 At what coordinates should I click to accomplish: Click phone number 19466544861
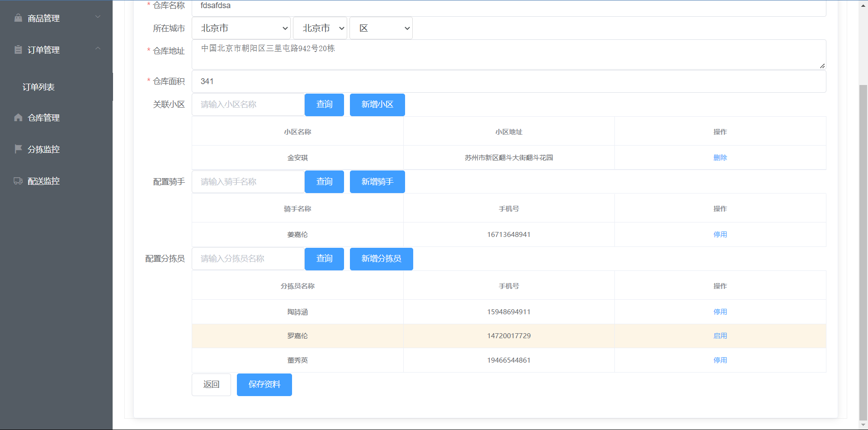tap(509, 360)
